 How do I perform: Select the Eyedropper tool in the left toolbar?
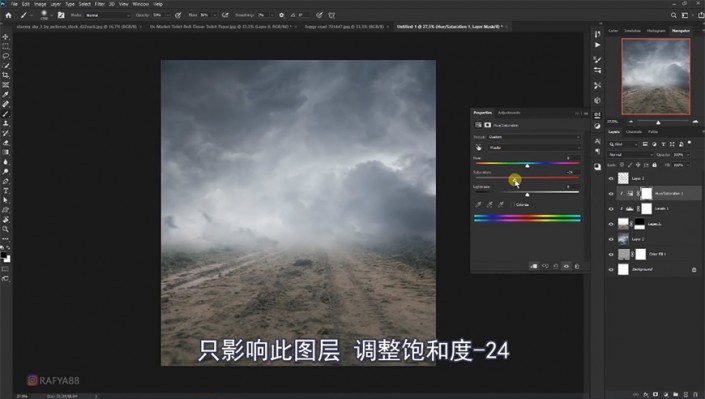click(x=5, y=94)
